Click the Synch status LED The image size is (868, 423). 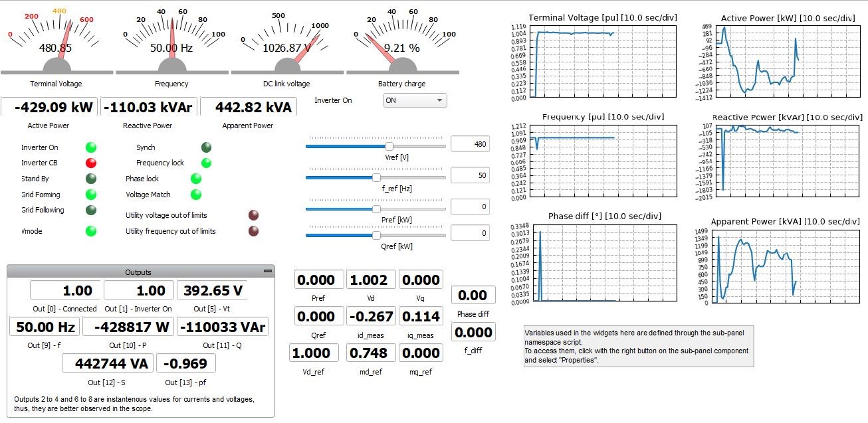click(207, 147)
